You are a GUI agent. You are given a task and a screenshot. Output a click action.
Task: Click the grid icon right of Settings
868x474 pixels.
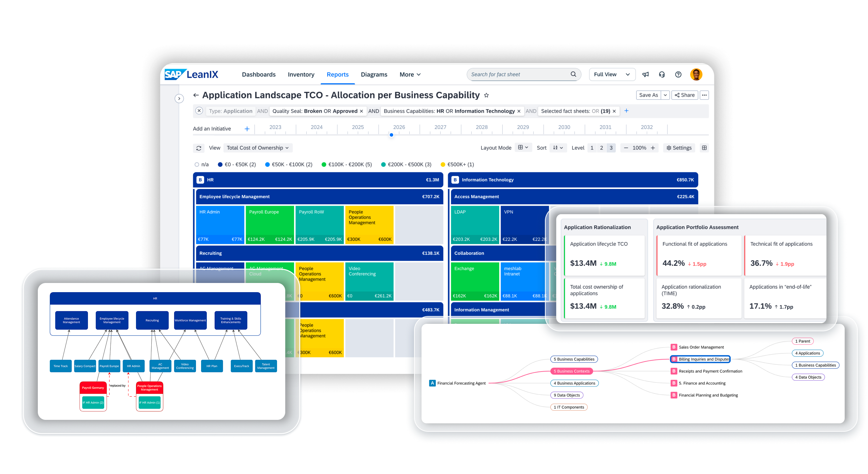tap(704, 148)
